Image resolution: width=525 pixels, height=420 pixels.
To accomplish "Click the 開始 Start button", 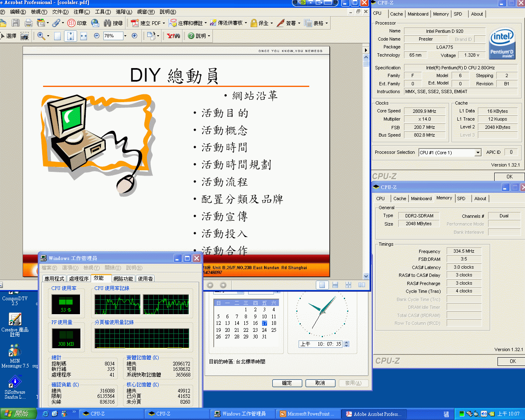I will click(18, 414).
